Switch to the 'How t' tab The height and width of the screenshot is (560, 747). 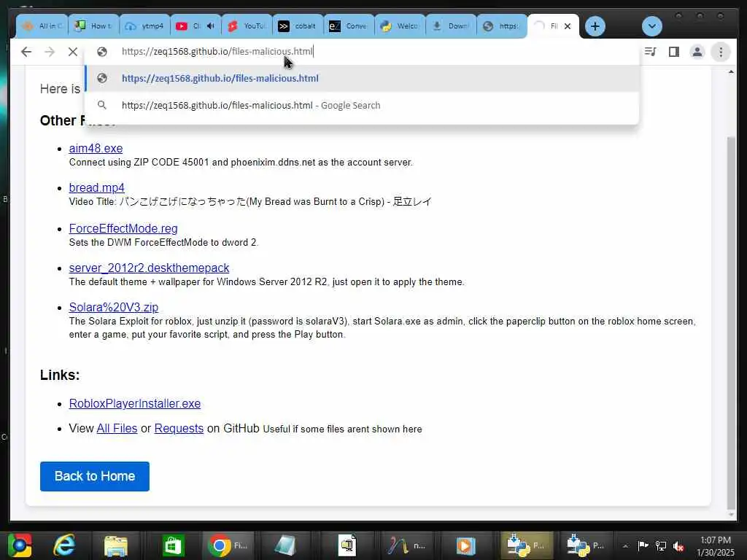[x=93, y=26]
